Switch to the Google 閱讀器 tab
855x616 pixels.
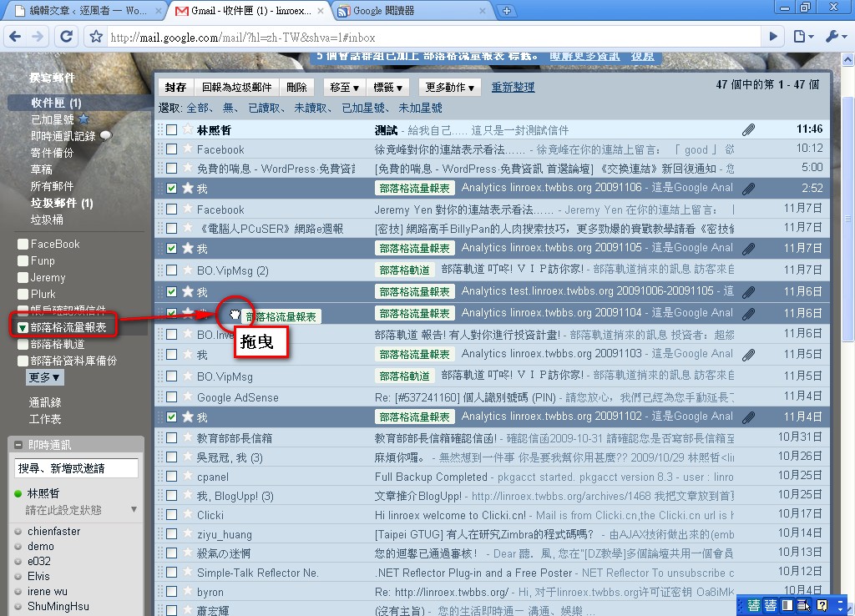412,11
